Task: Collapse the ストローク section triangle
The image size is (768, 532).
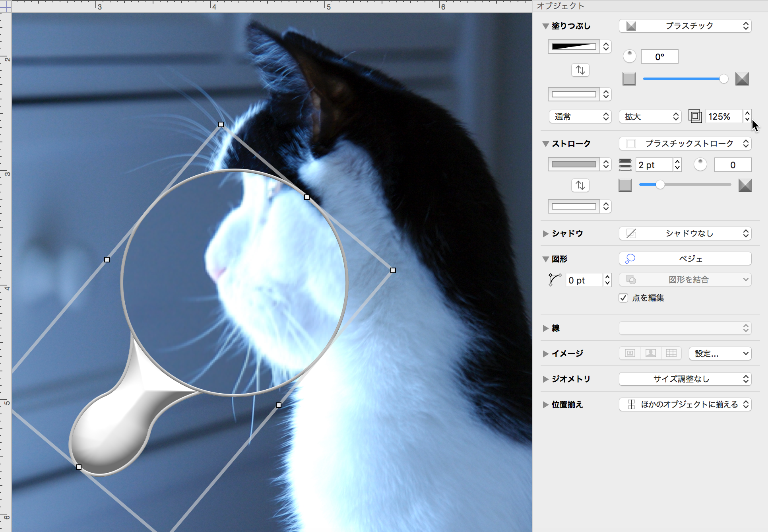Action: click(x=545, y=144)
